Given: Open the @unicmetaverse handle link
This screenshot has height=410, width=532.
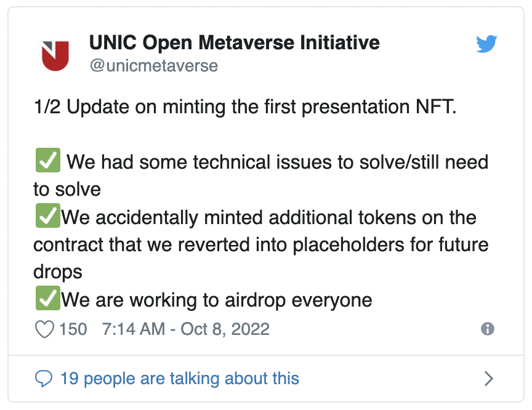Looking at the screenshot, I should tap(154, 65).
